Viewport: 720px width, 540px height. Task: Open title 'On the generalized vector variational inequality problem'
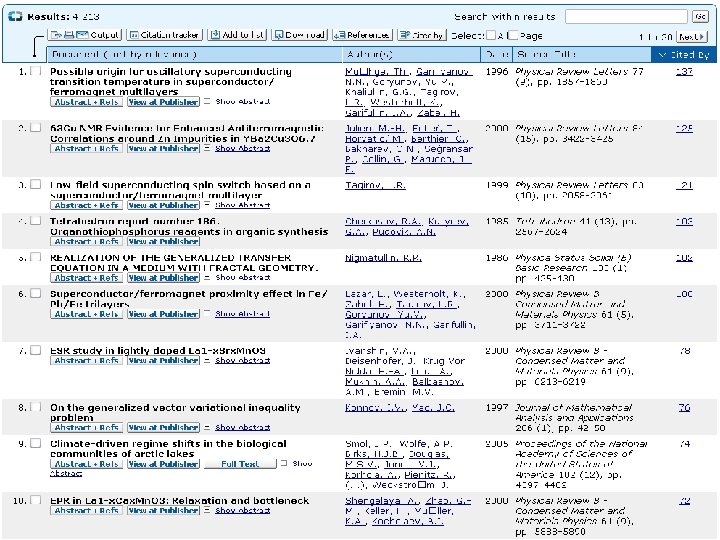coord(175,412)
